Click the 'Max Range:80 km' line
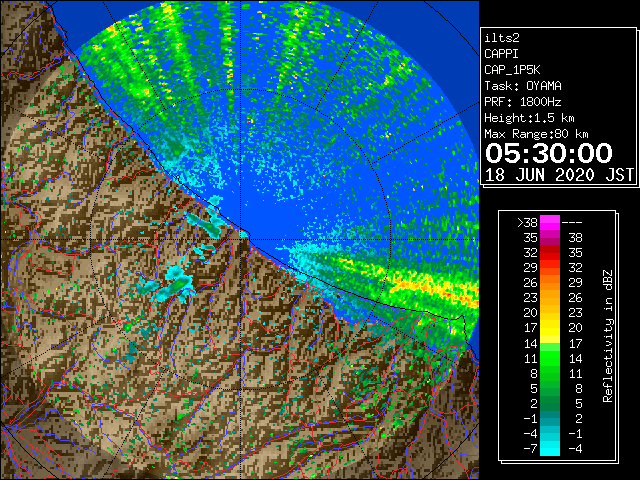 (536, 134)
